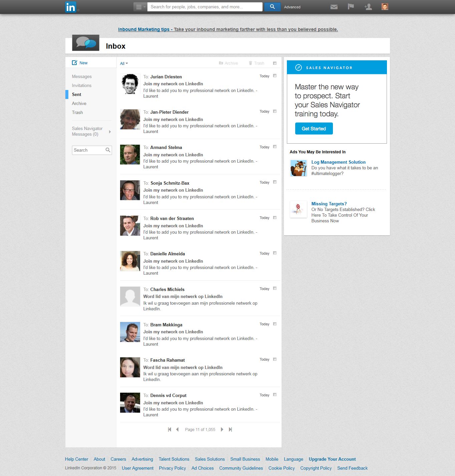Click the inbox Search field in sidebar
455x476 pixels.
click(88, 150)
